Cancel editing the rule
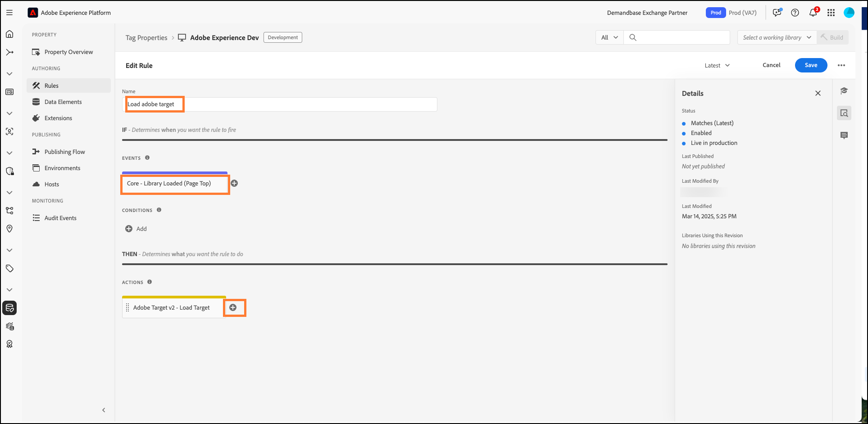Viewport: 868px width, 424px height. click(x=771, y=65)
